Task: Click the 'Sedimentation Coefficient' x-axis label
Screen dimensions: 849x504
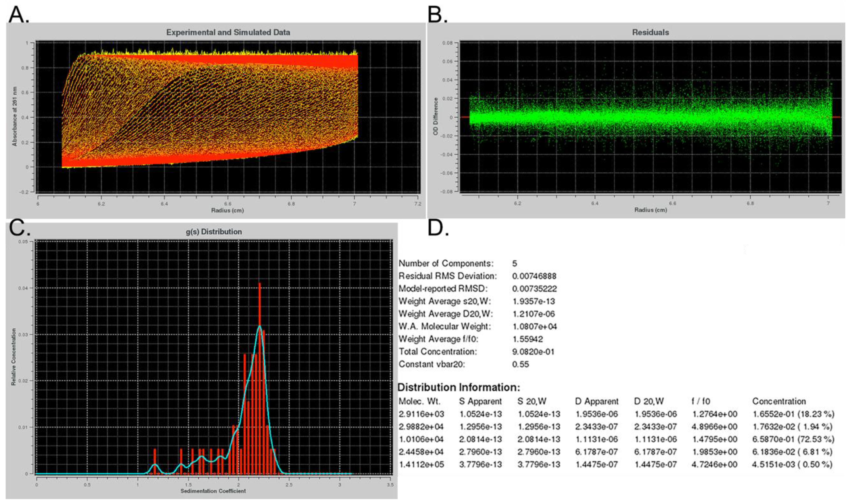Action: [213, 491]
